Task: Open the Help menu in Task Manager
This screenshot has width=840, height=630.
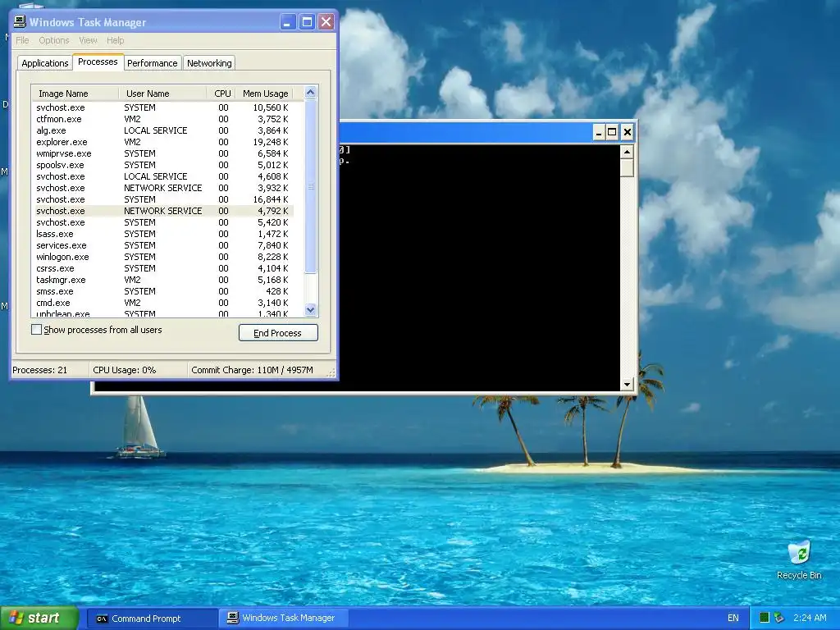Action: 115,40
